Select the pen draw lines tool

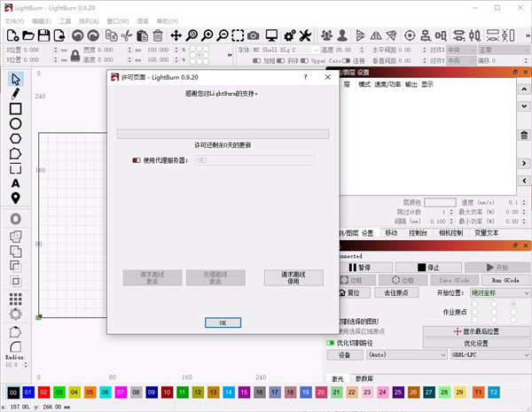tap(15, 94)
